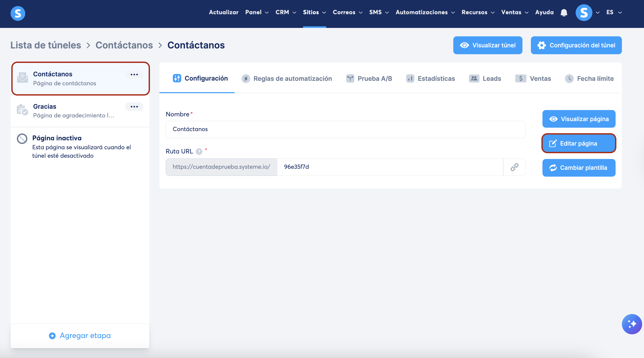Screen dimensions: 644x358
Task: Copy URL using the link icon
Action: 514,167
